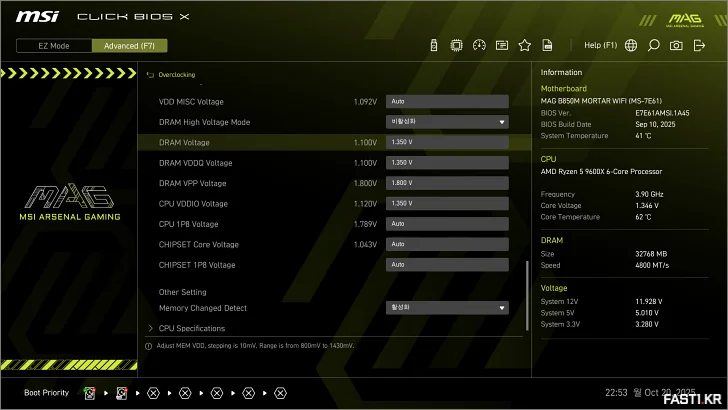Click AMD Ryzen 5 9600X processor text

click(601, 171)
